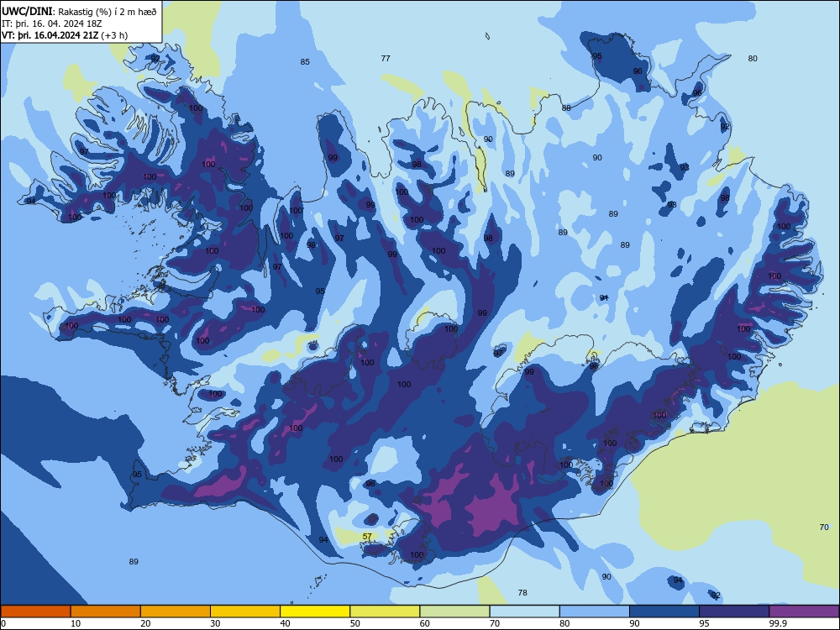The image size is (840, 630).
Task: Click the 'UWC/DINI: Rakastig (%) í 2 m hæð' title
Action: [x=79, y=12]
